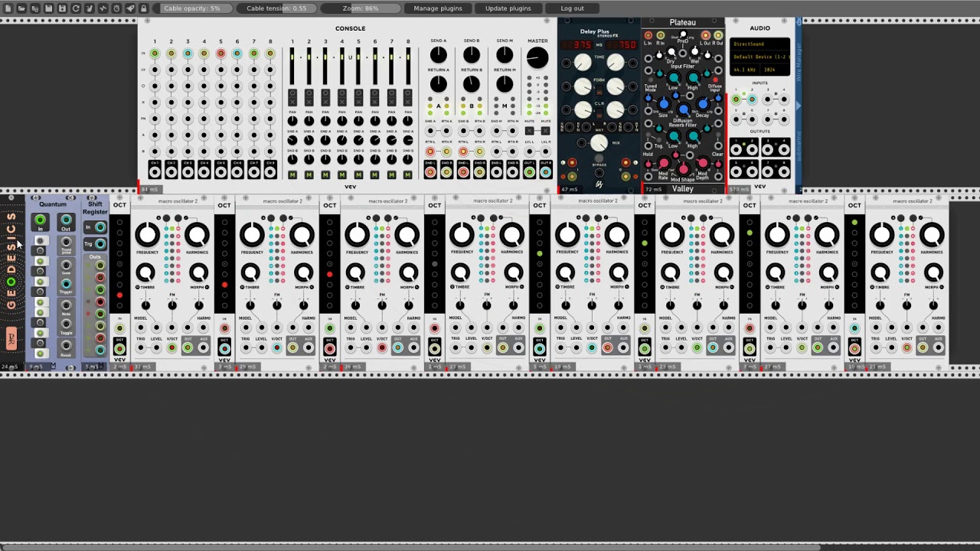Toggle the padlock lock modules icon

tap(143, 8)
